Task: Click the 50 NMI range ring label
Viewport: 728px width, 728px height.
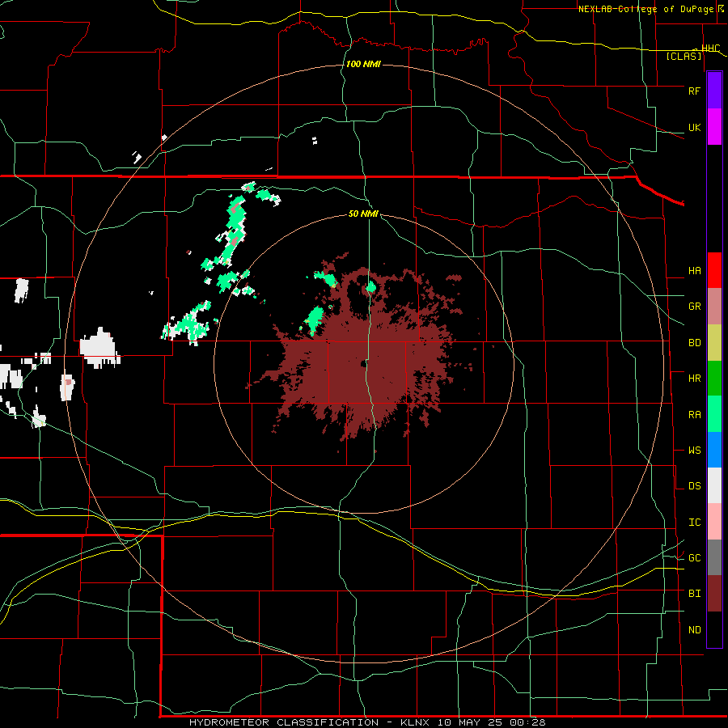Action: tap(363, 214)
